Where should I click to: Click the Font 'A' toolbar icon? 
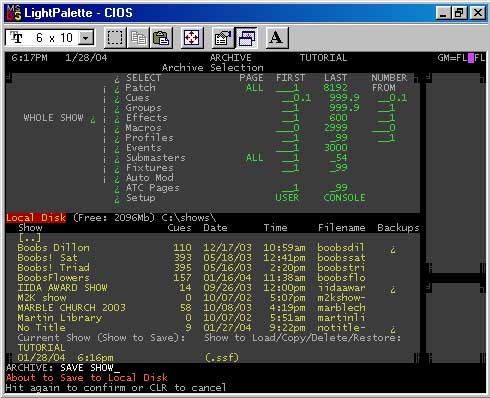click(277, 38)
